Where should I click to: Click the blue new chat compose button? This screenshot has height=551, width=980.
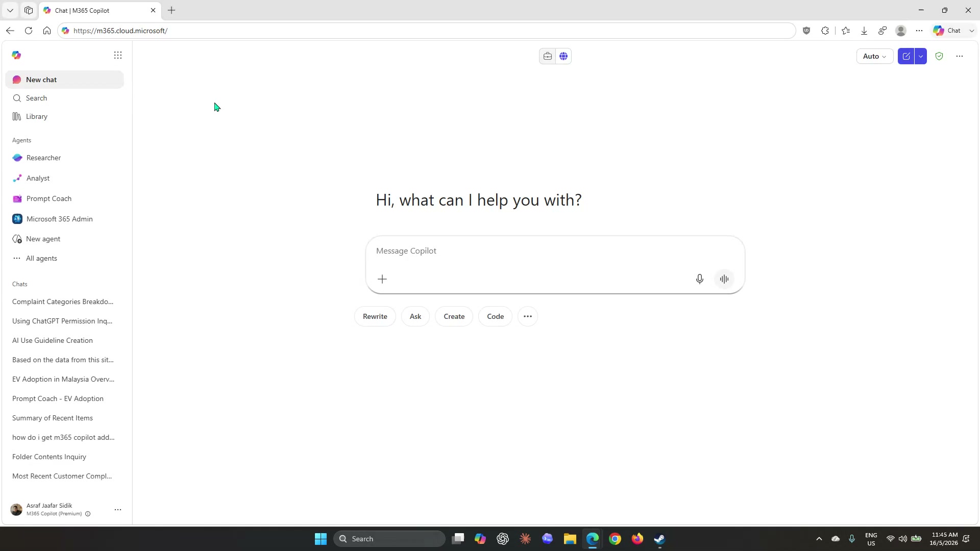tap(906, 56)
